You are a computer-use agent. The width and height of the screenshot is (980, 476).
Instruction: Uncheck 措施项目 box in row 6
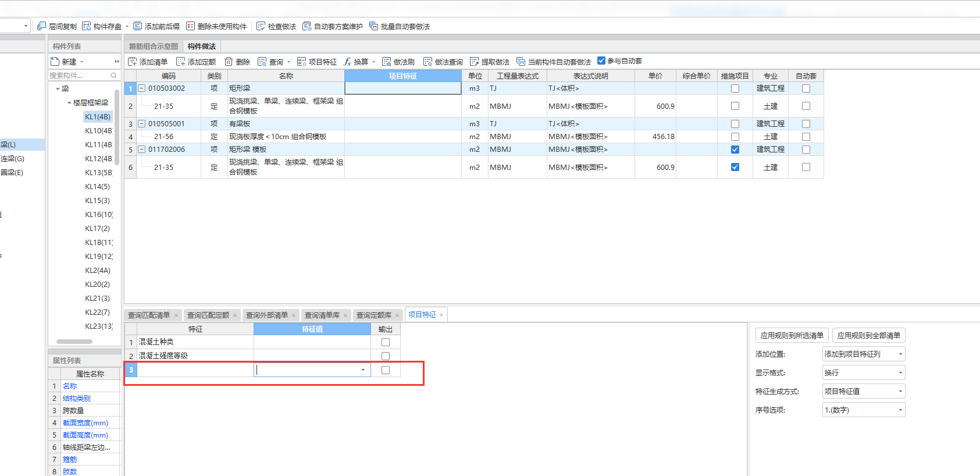(x=735, y=167)
